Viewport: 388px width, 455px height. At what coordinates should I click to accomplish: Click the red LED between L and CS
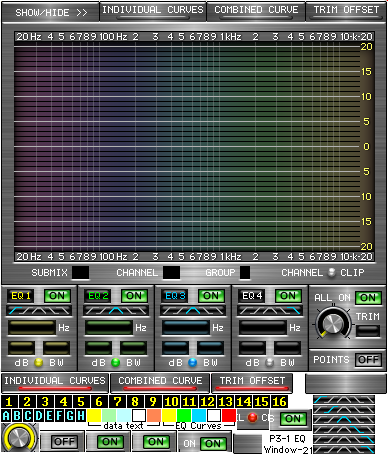point(253,417)
